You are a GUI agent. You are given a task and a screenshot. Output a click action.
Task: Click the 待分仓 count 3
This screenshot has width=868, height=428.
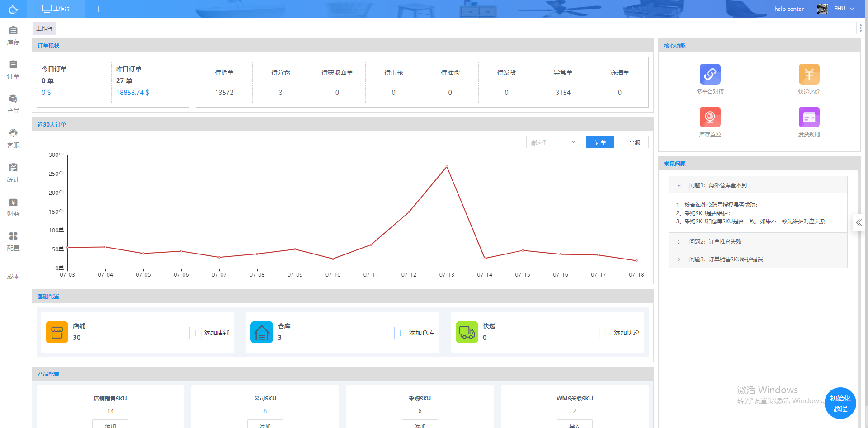[281, 93]
